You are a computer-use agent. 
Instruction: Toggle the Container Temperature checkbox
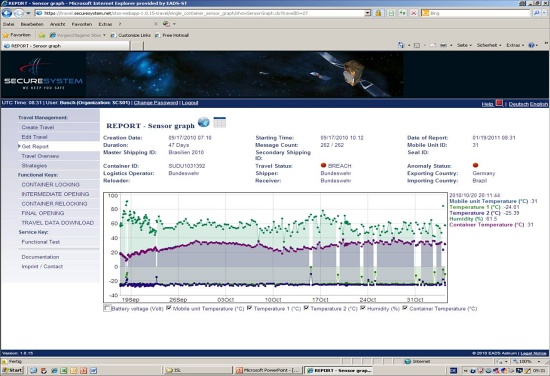click(x=405, y=308)
